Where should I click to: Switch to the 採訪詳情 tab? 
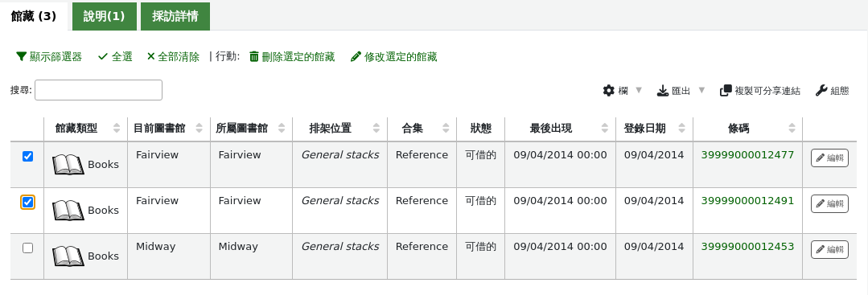[175, 17]
